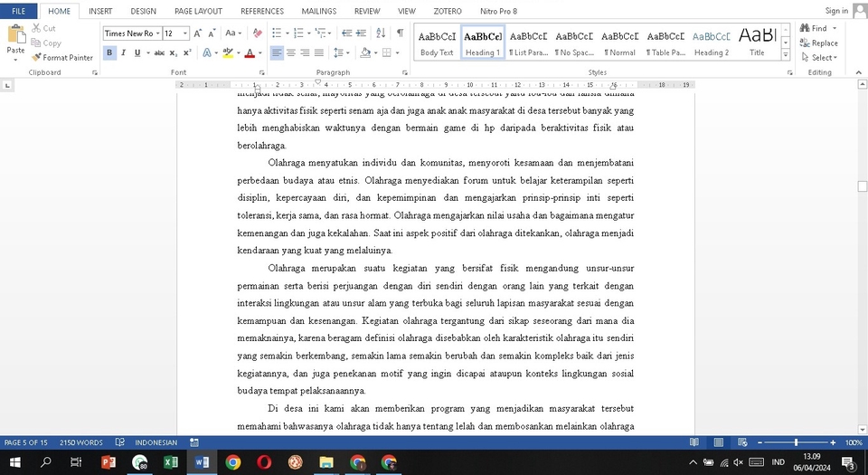The height and width of the screenshot is (475, 868).
Task: Toggle Strikethrough formatting
Action: [159, 52]
